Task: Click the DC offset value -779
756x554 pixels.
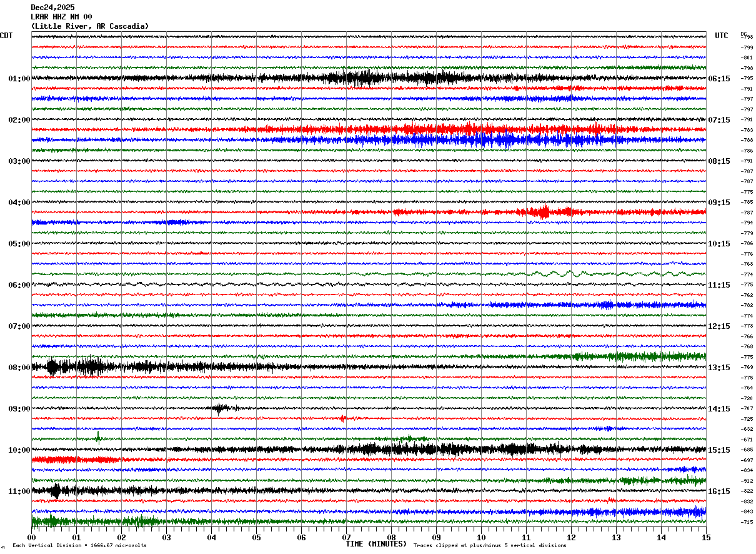Action: coord(747,233)
